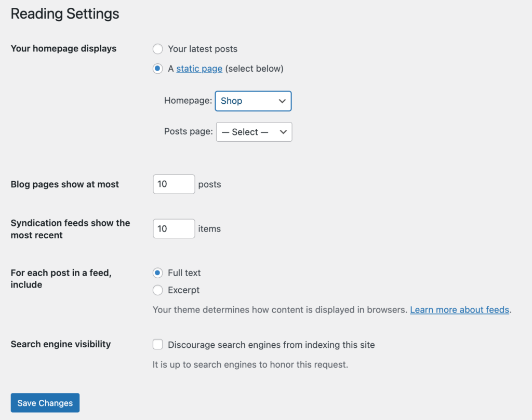The width and height of the screenshot is (532, 420).
Task: Click the 'Your homepage displays' label
Action: pos(63,48)
